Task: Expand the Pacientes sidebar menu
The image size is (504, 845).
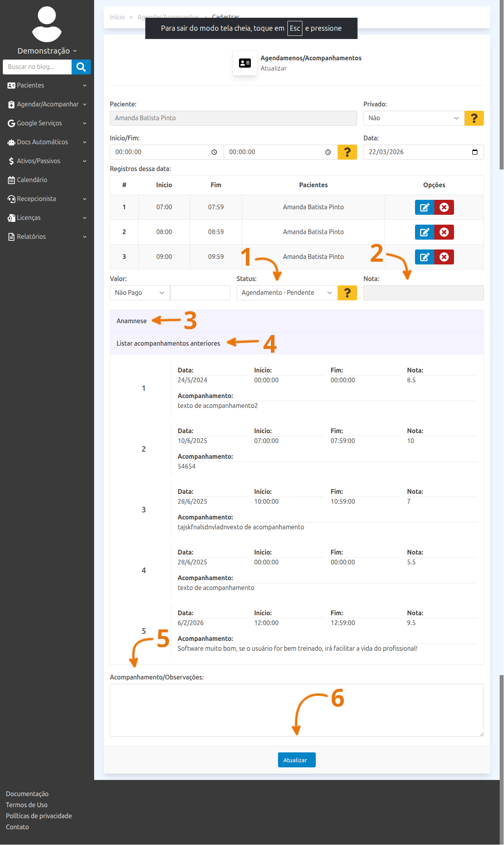Action: point(47,86)
